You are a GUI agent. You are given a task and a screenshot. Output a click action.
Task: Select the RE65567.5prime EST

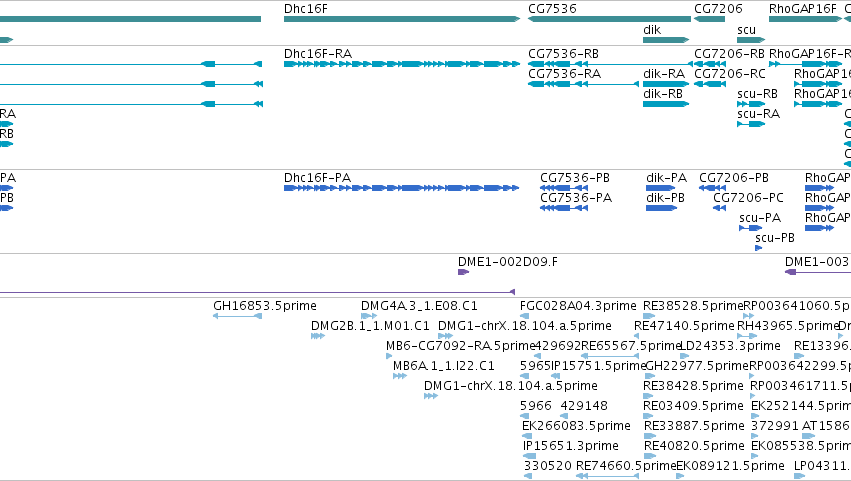tap(609, 356)
